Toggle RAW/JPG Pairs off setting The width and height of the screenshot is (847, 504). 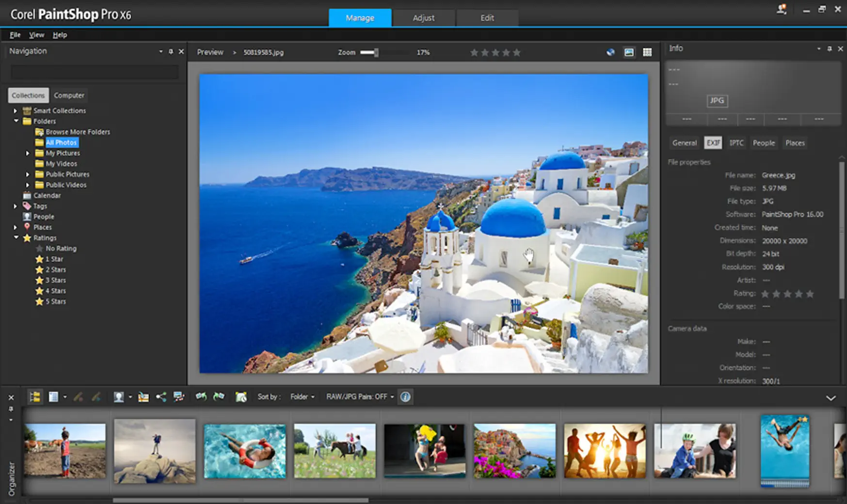(x=359, y=396)
